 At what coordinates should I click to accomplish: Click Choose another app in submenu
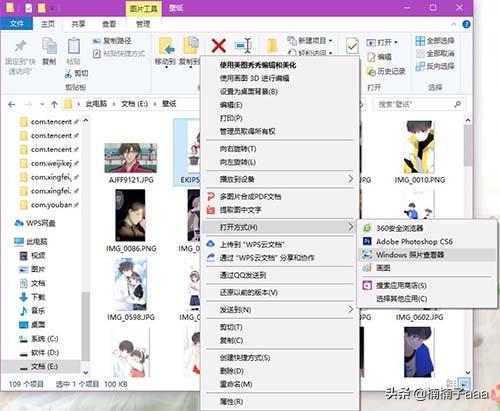(427, 299)
